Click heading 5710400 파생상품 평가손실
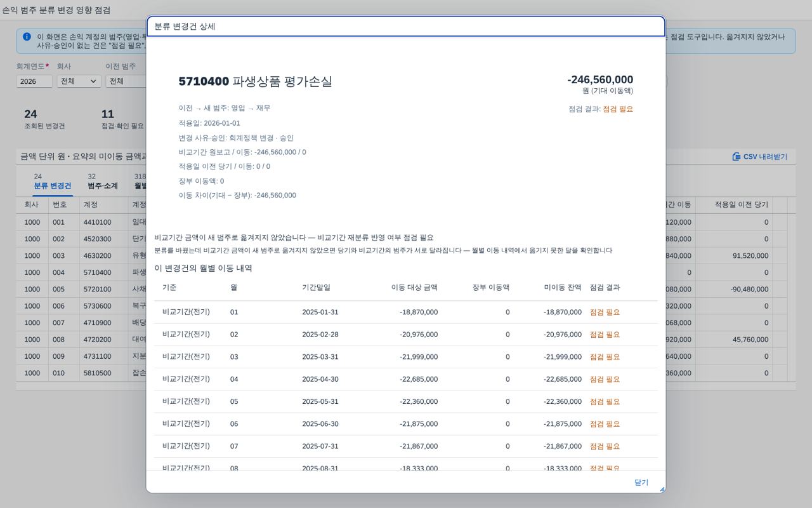Screen dimensions: 812x508 255,81
